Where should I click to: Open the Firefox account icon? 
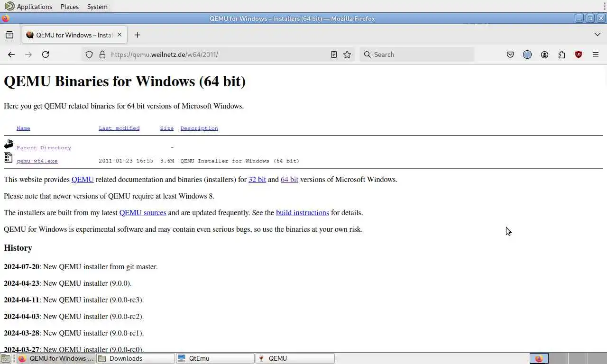[x=544, y=55]
